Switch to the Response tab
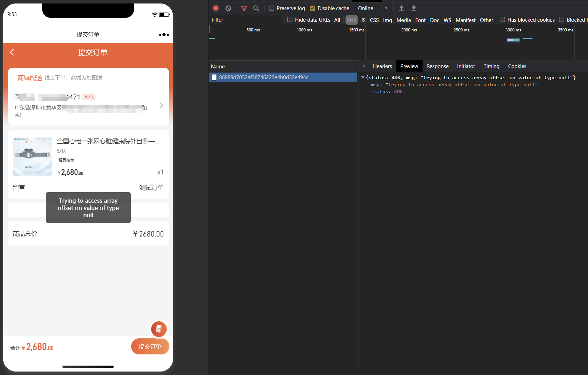 point(437,66)
